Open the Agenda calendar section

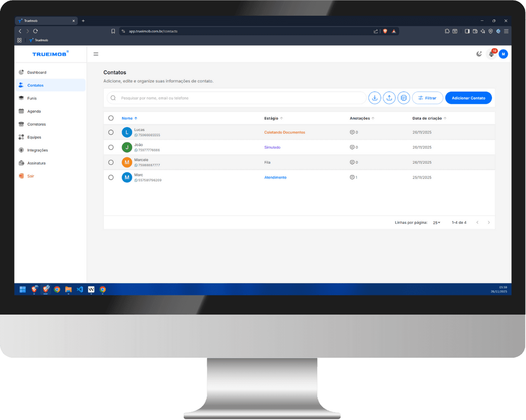(x=34, y=111)
